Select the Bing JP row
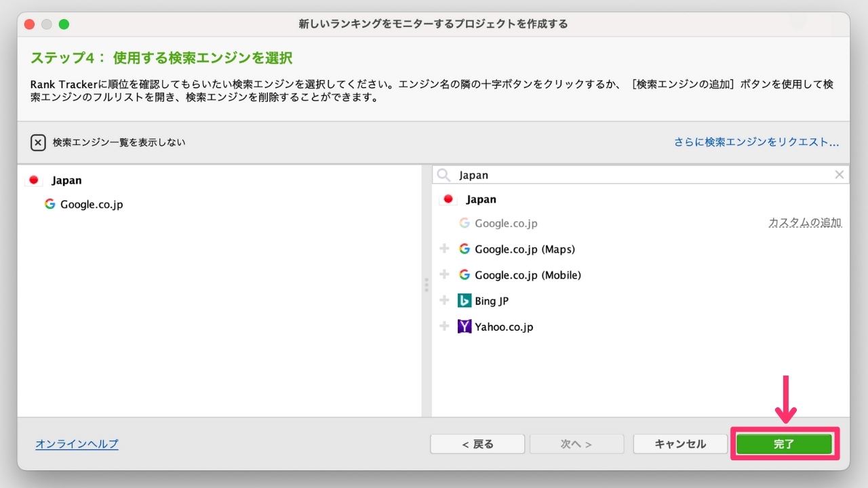Image resolution: width=868 pixels, height=488 pixels. coord(640,300)
